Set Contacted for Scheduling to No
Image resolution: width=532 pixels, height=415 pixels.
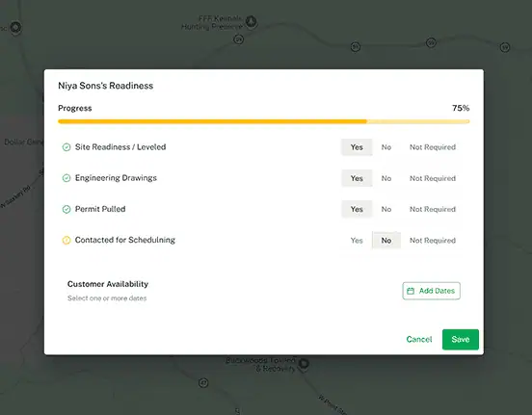pyautogui.click(x=386, y=241)
